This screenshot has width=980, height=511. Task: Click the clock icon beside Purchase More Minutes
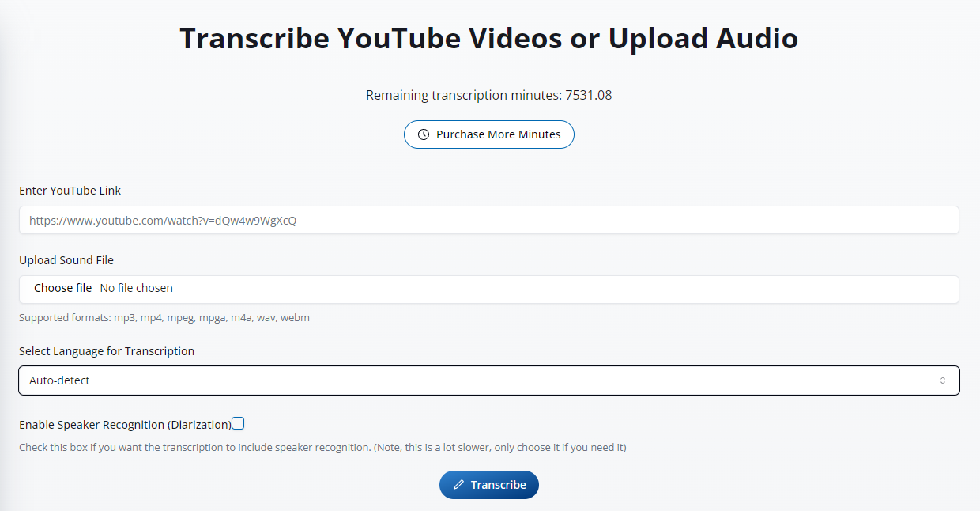tap(424, 134)
